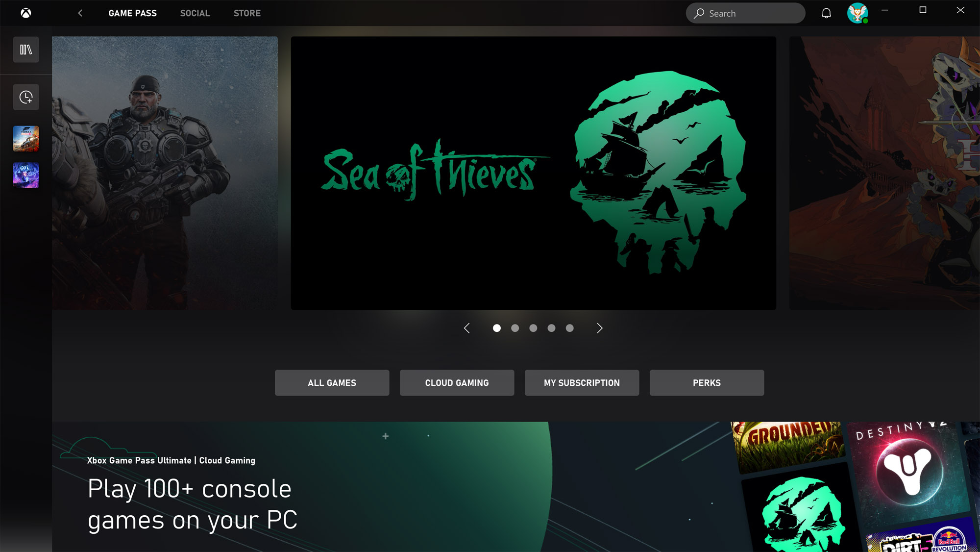Select carousel dot indicator slide three

point(533,328)
